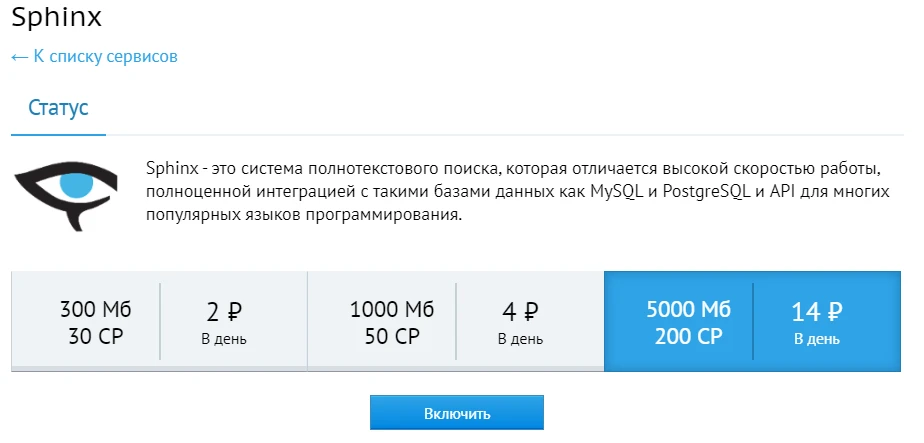
Task: Click В день under the 14 ₽ price
Action: click(x=816, y=339)
